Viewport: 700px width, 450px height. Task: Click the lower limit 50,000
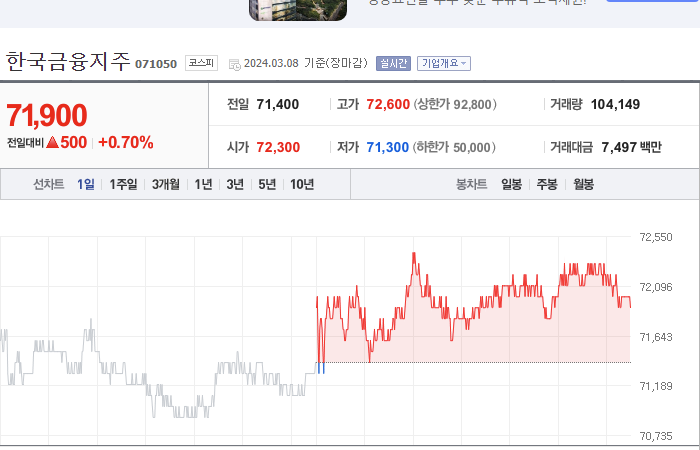click(x=471, y=147)
